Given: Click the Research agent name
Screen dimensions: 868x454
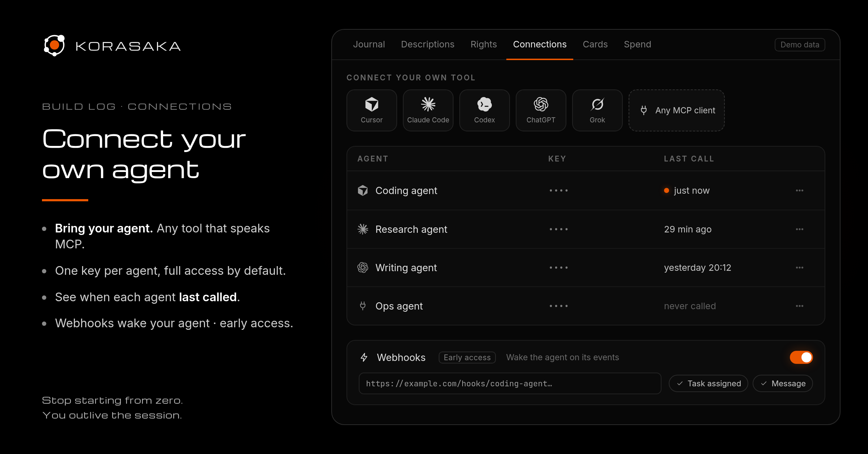Looking at the screenshot, I should tap(411, 229).
